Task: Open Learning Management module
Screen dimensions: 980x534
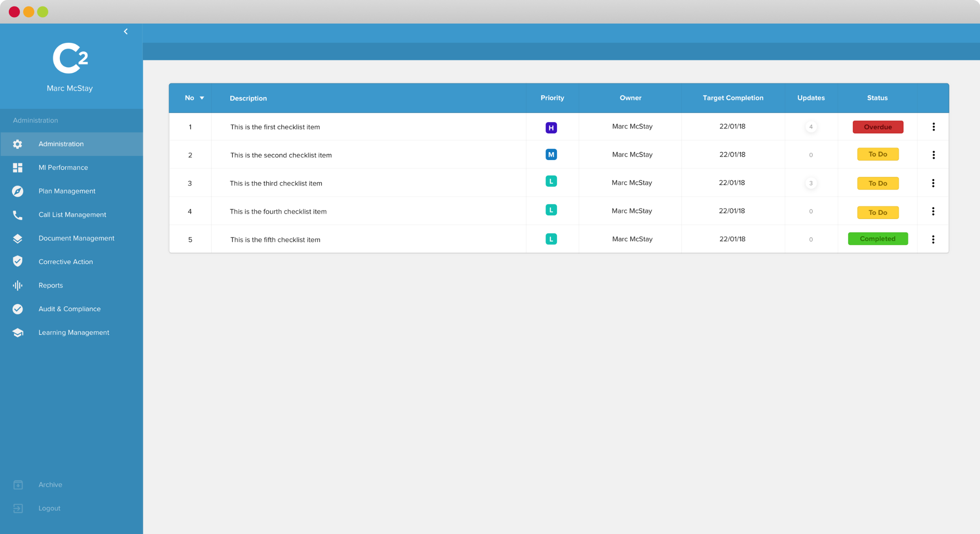Action: (x=74, y=332)
